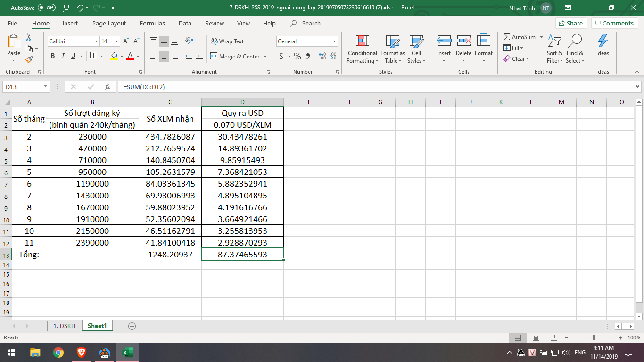
Task: Open the Comments button
Action: [614, 23]
